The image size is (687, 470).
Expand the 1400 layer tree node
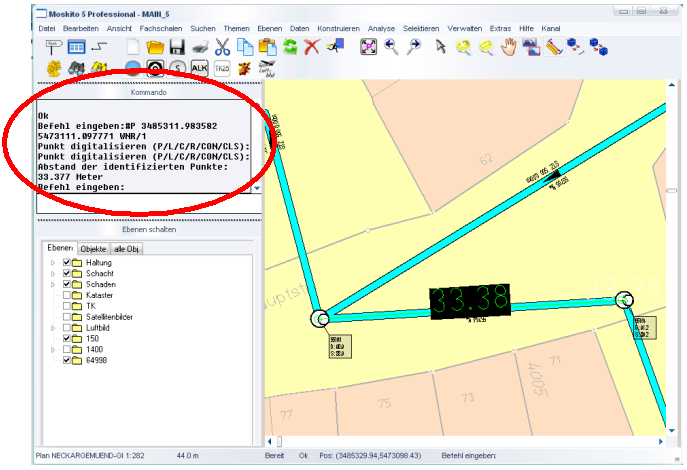(x=52, y=350)
